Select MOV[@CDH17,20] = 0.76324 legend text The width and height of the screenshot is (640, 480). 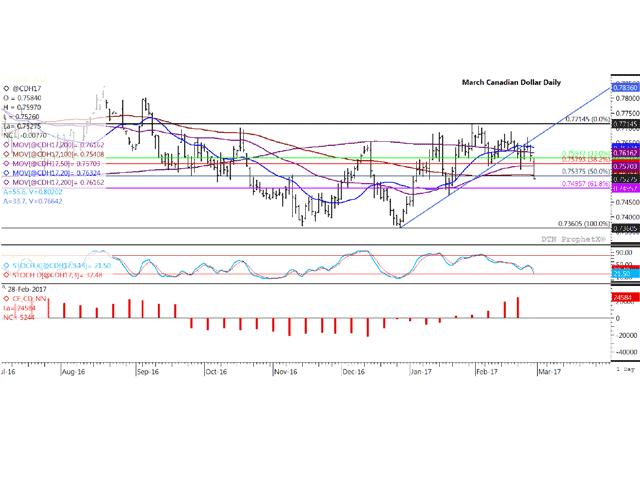pos(56,173)
